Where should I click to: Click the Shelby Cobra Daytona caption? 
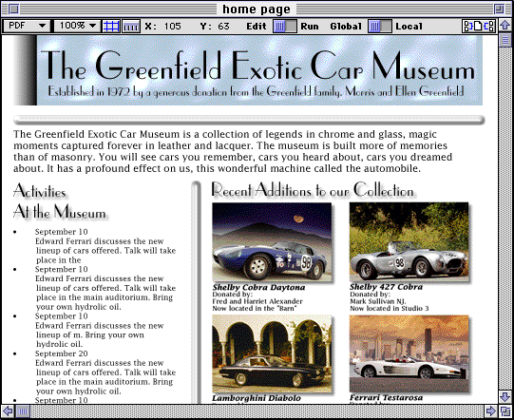258,288
